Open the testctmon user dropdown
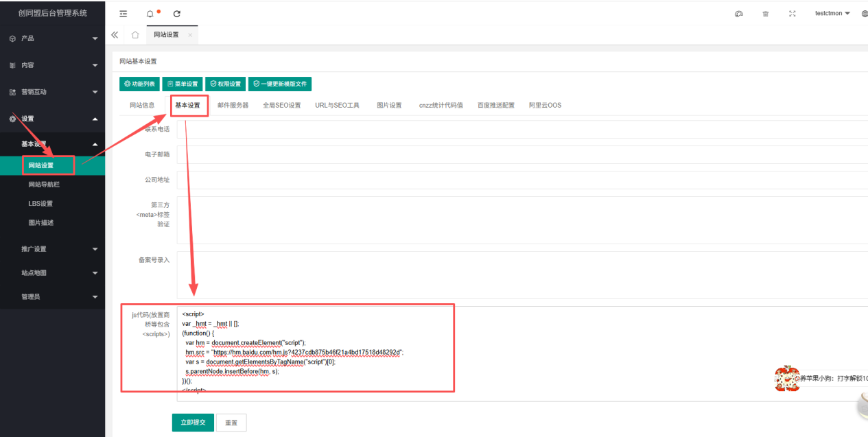The image size is (868, 437). (832, 13)
